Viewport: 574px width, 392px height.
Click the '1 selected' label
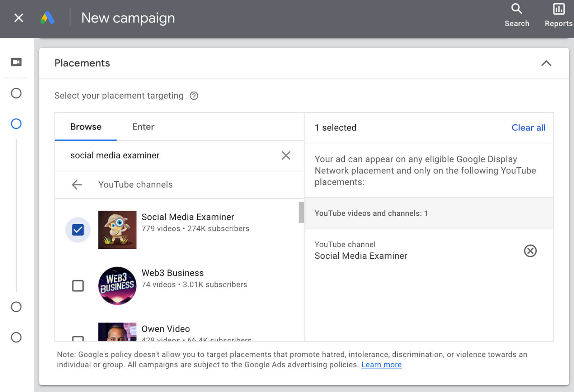click(335, 128)
